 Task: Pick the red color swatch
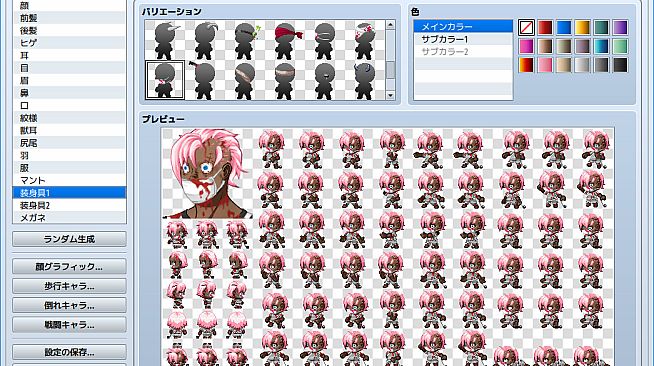(x=545, y=28)
